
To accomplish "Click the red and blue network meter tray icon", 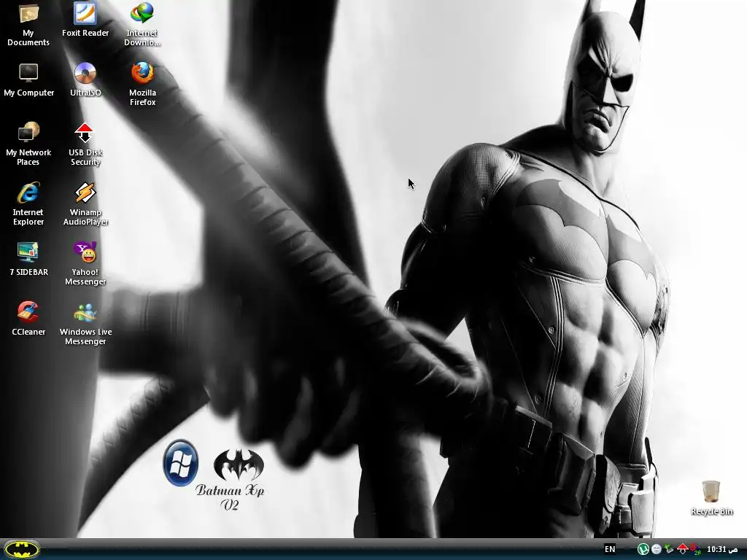I will pos(695,550).
